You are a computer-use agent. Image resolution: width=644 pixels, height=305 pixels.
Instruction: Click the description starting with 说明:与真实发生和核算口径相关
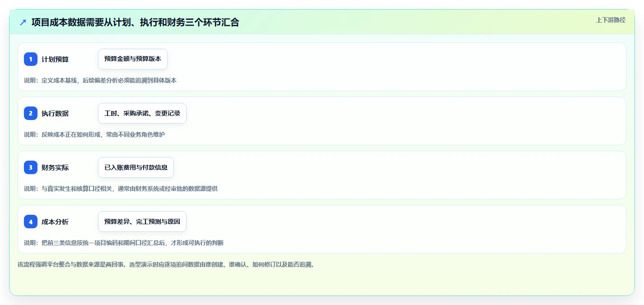(x=121, y=189)
